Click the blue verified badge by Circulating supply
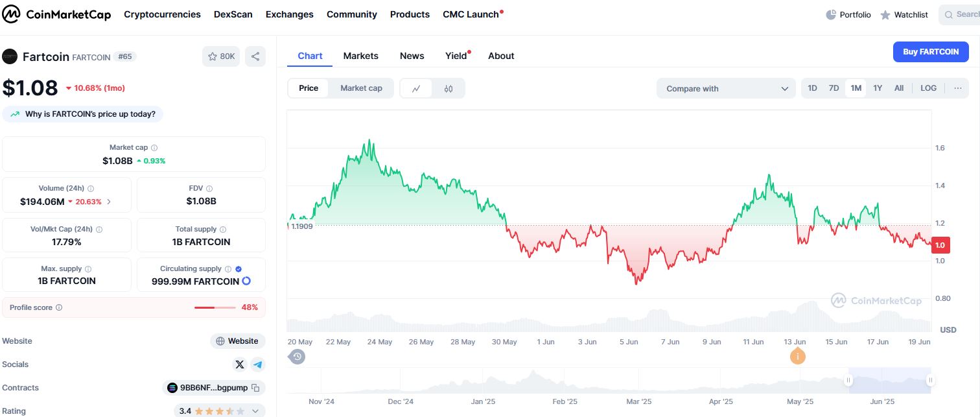 pos(239,269)
